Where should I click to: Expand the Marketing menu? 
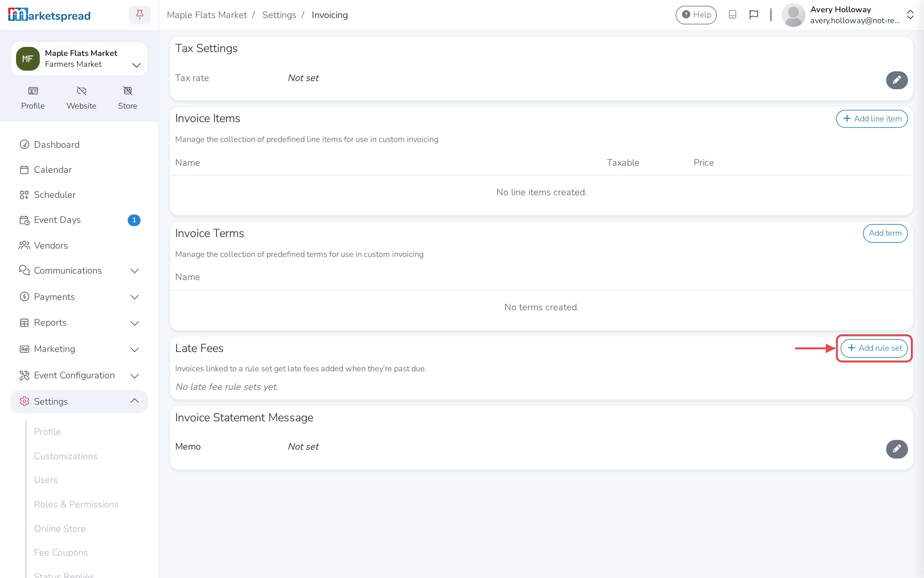click(x=79, y=349)
